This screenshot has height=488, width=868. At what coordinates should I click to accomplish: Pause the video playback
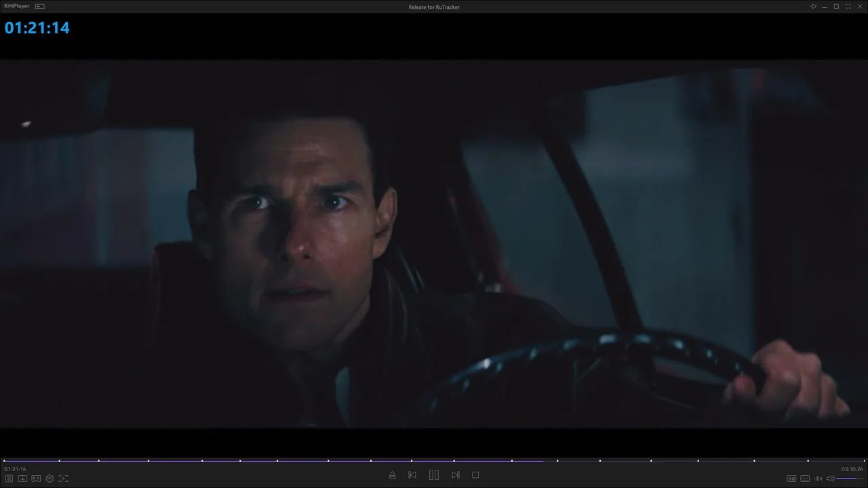(x=434, y=475)
